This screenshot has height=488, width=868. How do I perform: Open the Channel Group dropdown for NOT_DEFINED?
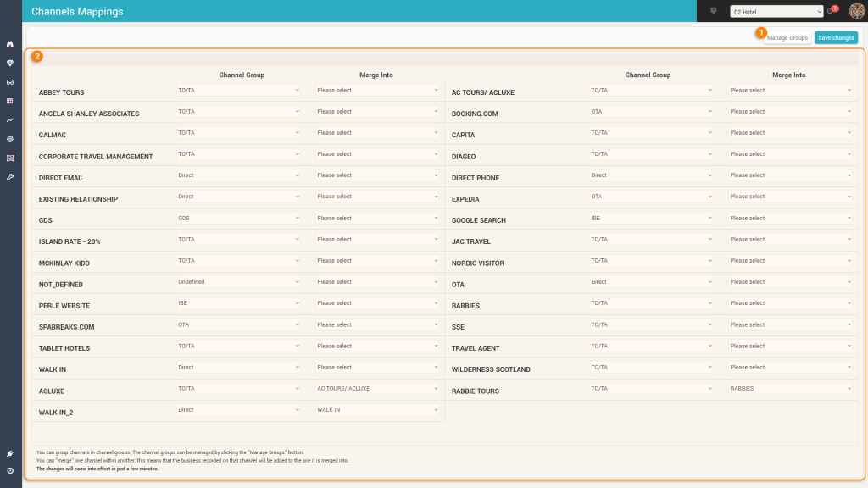[238, 281]
